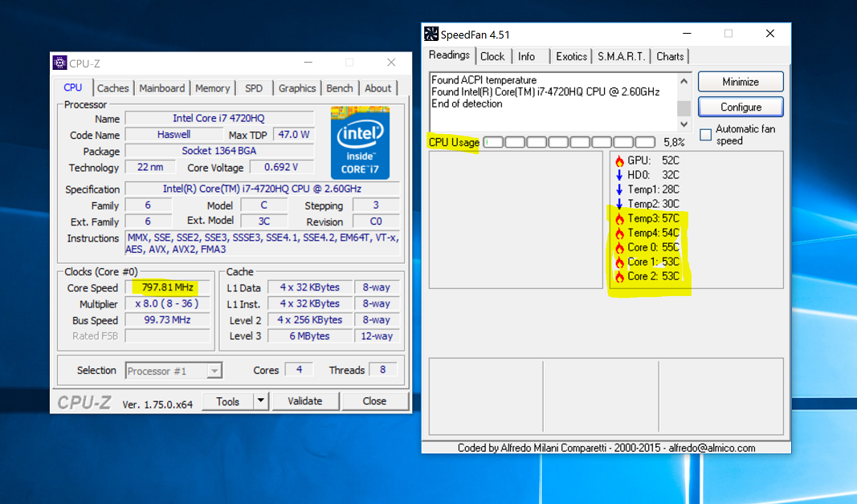Click the Core Voltage value 0.692 V
This screenshot has height=504, width=857.
[x=281, y=167]
